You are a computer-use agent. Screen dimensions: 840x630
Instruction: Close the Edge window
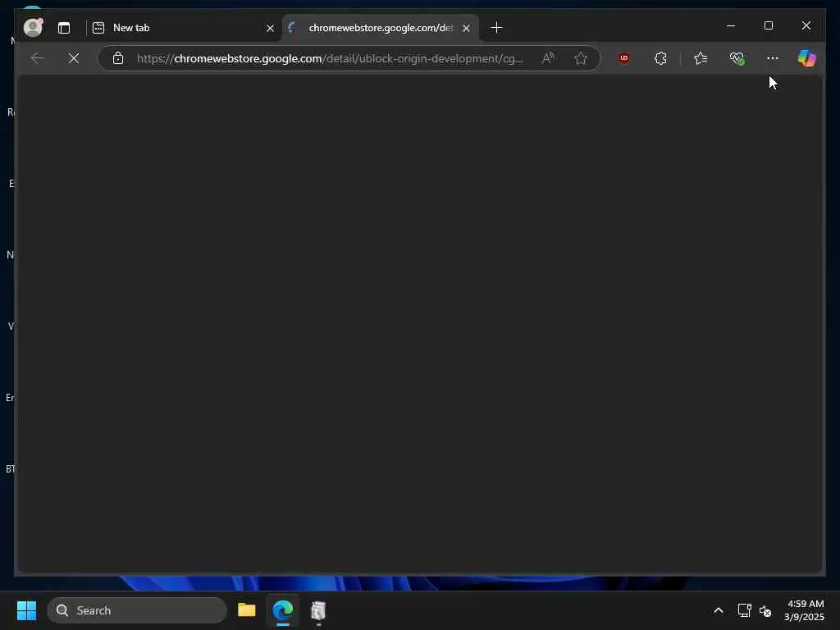[x=806, y=25]
